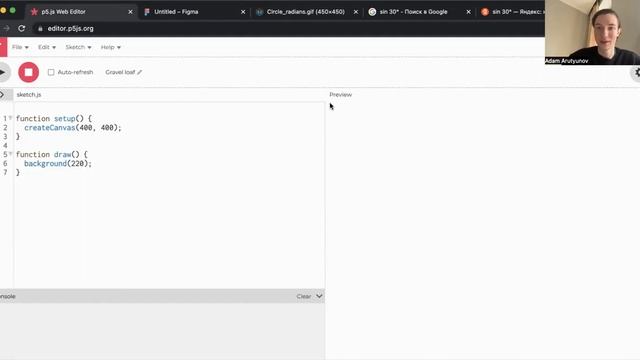Click the Preview panel label
The height and width of the screenshot is (360, 640).
point(340,95)
